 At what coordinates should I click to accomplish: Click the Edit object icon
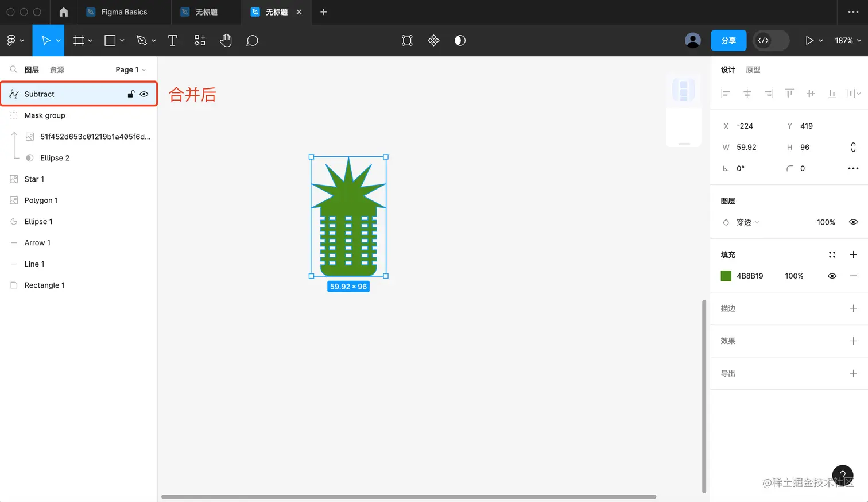click(x=407, y=40)
